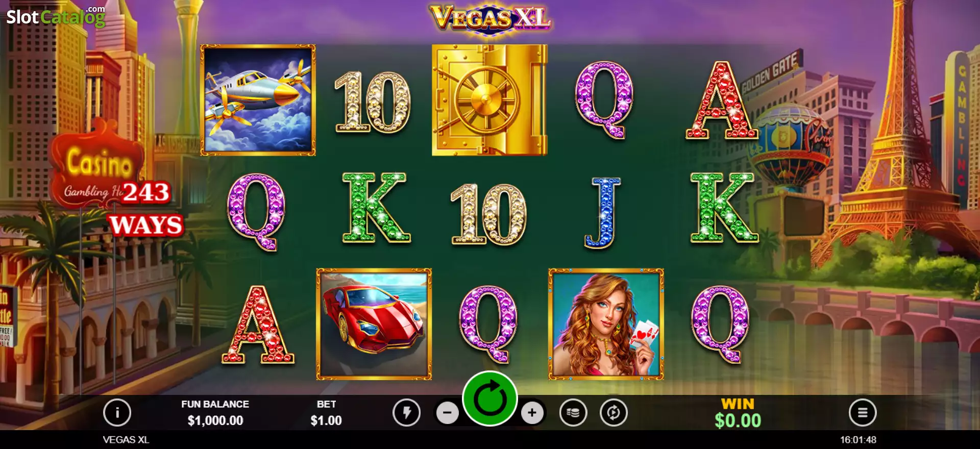This screenshot has width=980, height=449.
Task: Click the woman with cards symbol
Action: tap(606, 324)
